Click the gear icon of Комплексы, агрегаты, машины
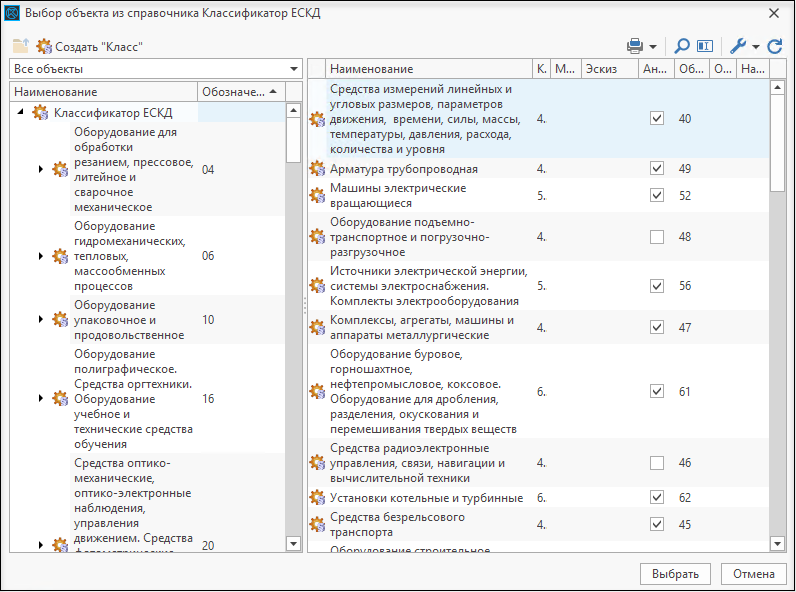 317,327
